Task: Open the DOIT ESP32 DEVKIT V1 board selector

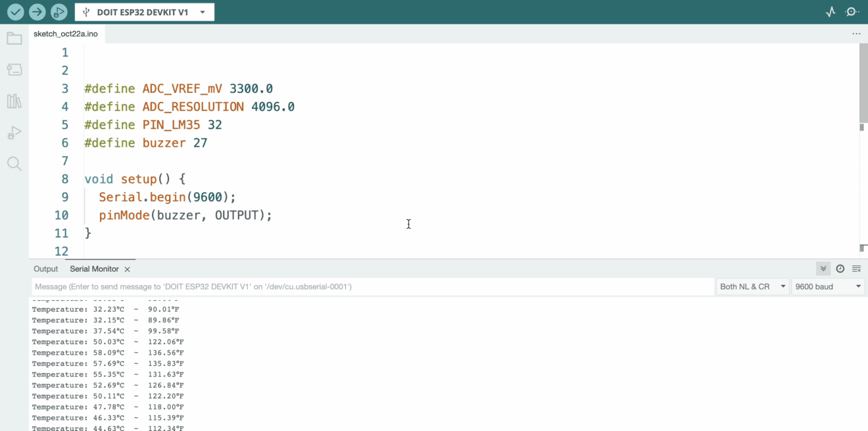Action: click(x=145, y=12)
